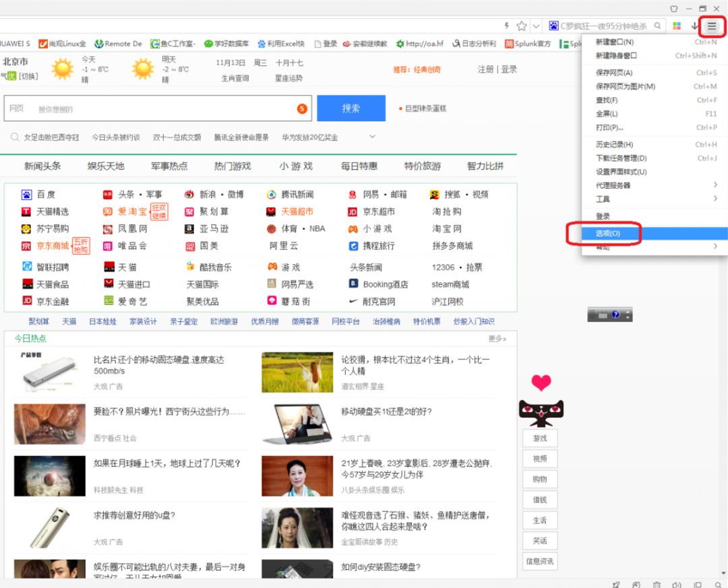This screenshot has width=728, height=588.
Task: Open the 军事热点 tab
Action: tap(169, 166)
